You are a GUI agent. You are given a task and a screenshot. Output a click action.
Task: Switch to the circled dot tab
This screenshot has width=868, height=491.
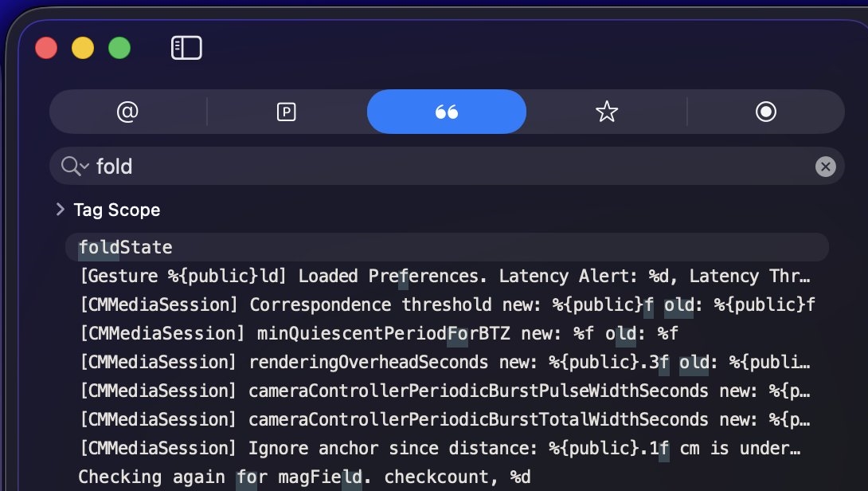click(x=766, y=112)
